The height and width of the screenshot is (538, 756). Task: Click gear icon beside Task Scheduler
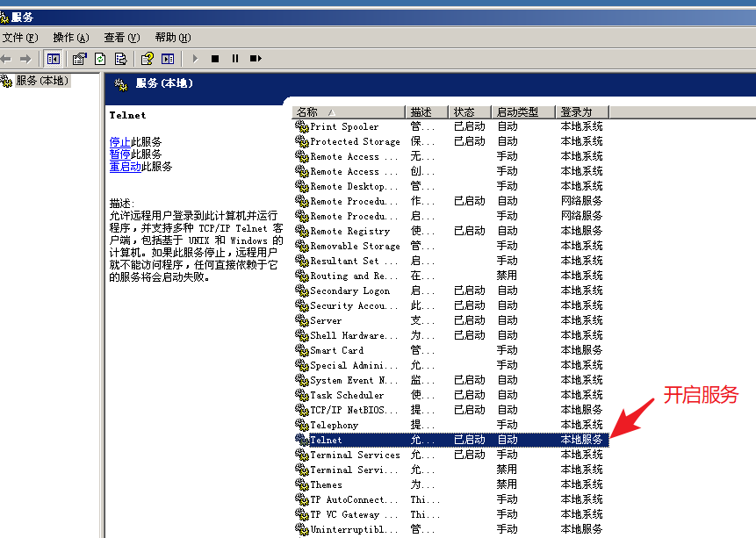[x=302, y=395]
